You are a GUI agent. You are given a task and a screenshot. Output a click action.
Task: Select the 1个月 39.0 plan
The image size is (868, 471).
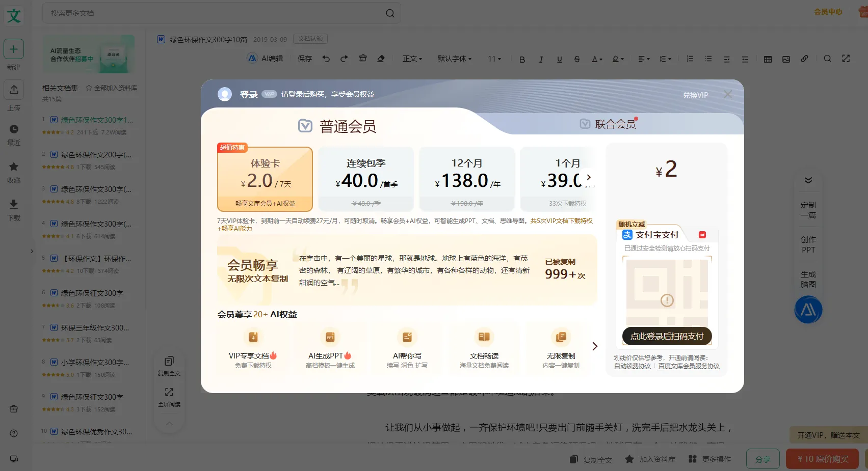coord(558,179)
